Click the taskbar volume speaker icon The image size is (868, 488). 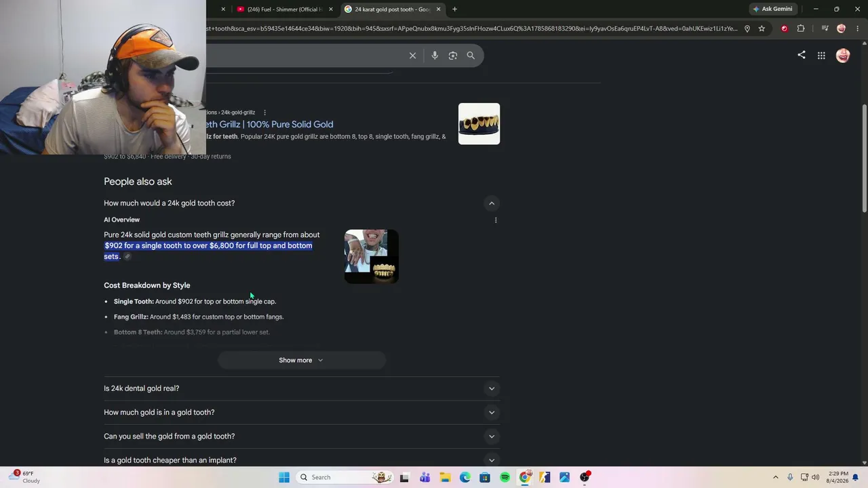[815, 477]
